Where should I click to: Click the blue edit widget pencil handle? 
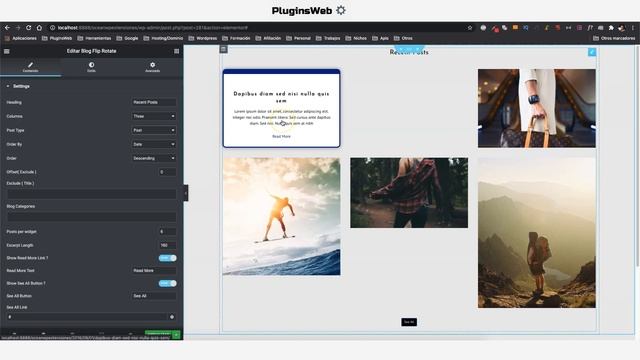[592, 52]
